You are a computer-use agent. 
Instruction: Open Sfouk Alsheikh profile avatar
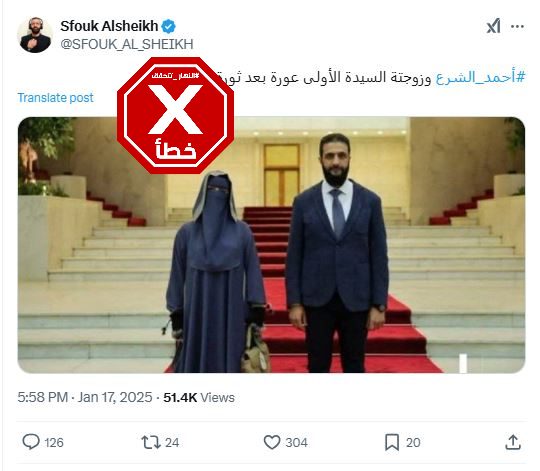pyautogui.click(x=35, y=35)
